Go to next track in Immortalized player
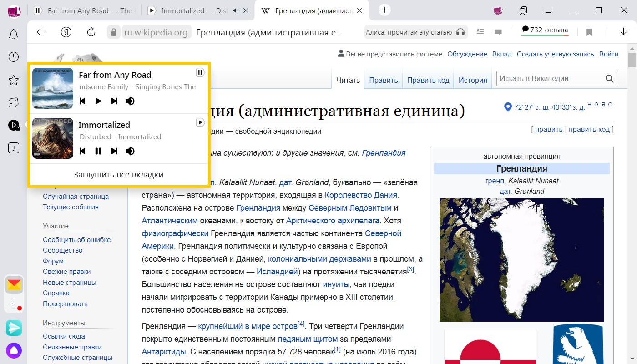This screenshot has height=364, width=637. pos(114,151)
